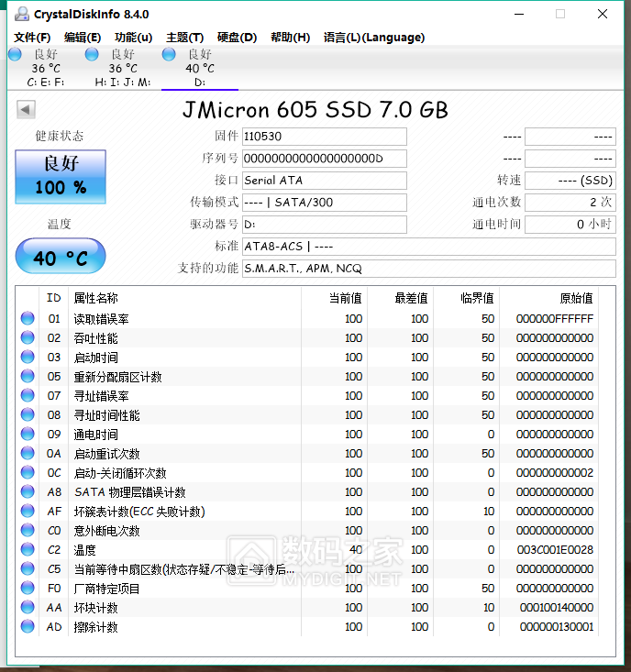The image size is (631, 672).
Task: Click the raw value 003C001E0028
Action: 555,550
